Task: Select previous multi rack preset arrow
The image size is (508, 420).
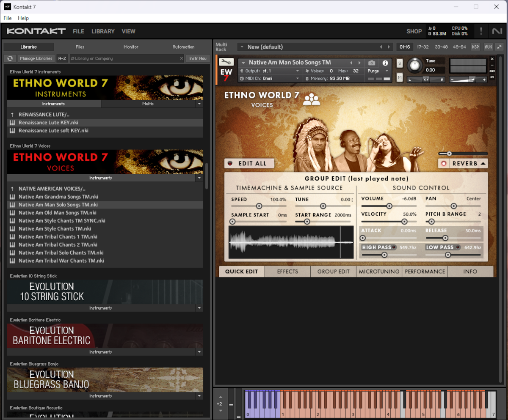Action: click(x=381, y=47)
